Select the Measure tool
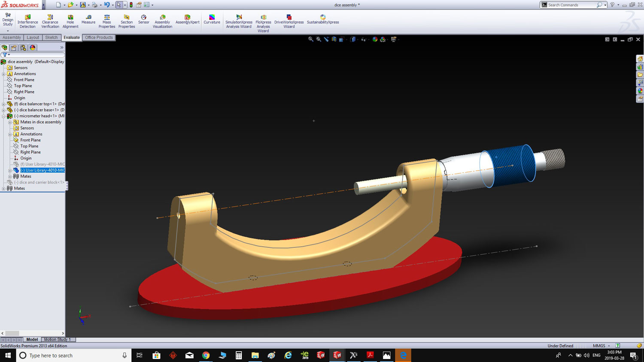 pyautogui.click(x=88, y=20)
